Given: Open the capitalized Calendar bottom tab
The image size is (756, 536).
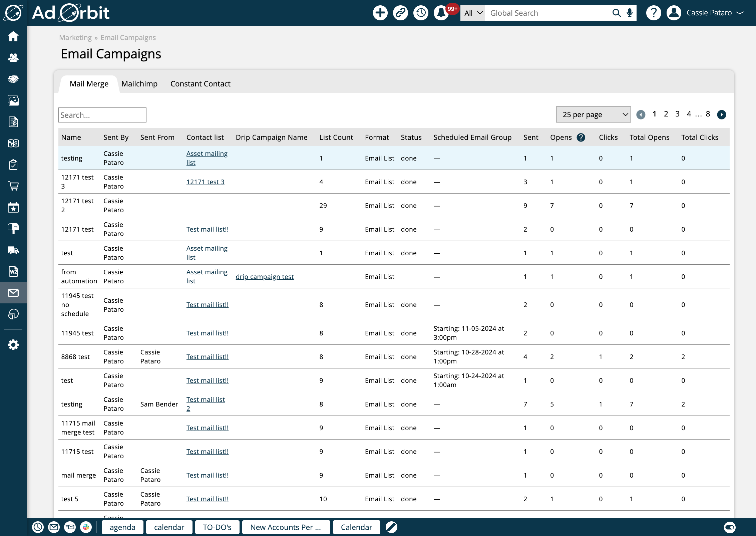Looking at the screenshot, I should coord(356,527).
